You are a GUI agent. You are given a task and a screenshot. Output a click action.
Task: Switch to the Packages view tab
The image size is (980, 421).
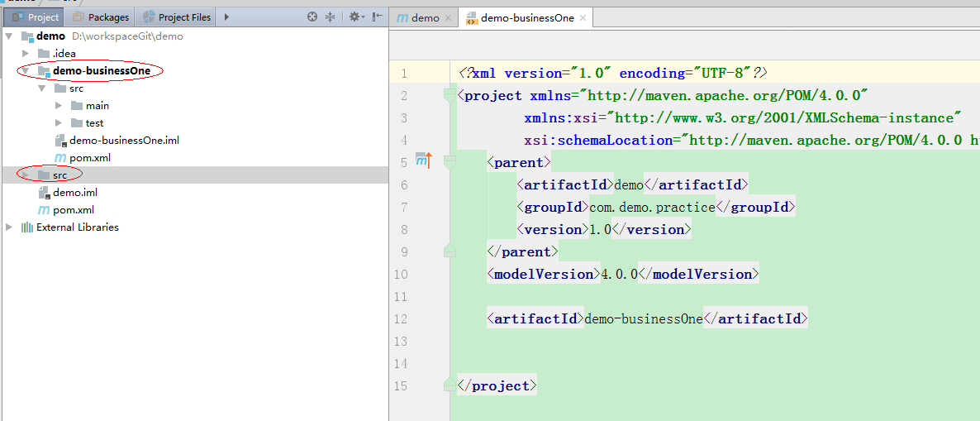[x=101, y=17]
